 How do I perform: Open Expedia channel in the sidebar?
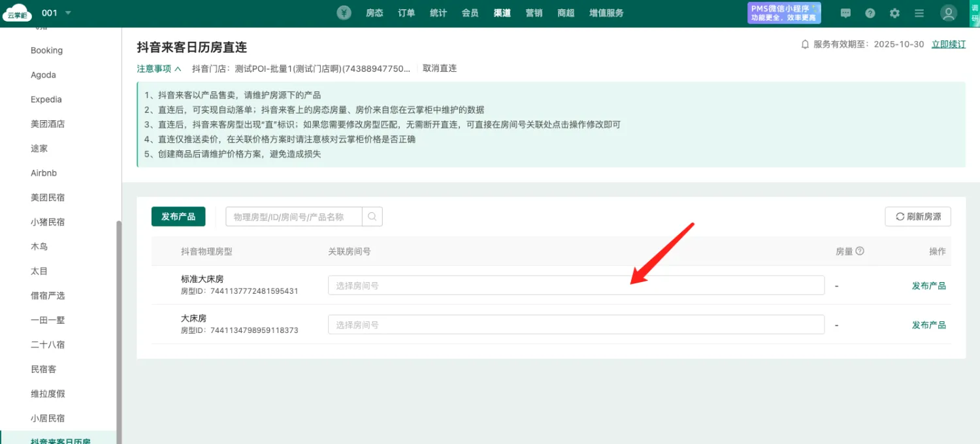[46, 99]
